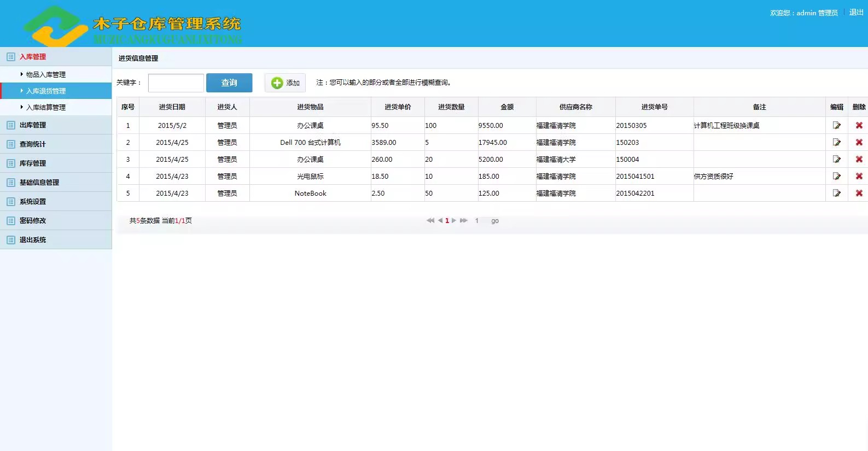The image size is (868, 451).
Task: Open 入库结算管理 submenu item
Action: tap(46, 107)
